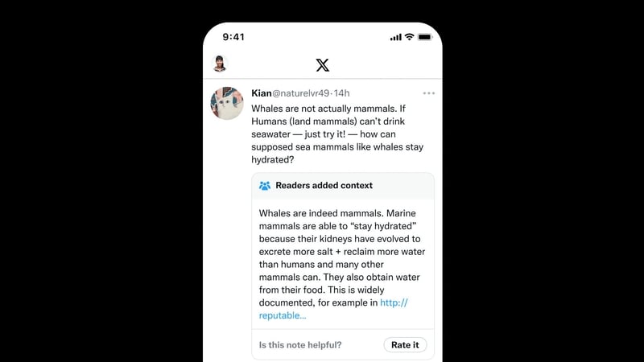Viewport: 644px width, 362px height.
Task: Click the 14h post timestamp
Action: point(341,93)
